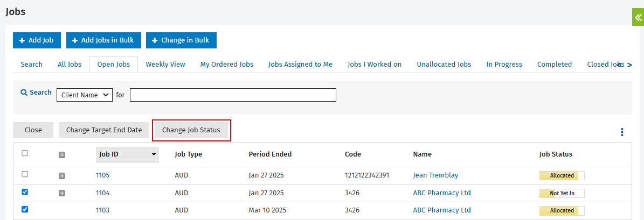The width and height of the screenshot is (644, 220).
Task: Open ABC Pharmacy Ltd link for job 1103
Action: click(x=442, y=210)
